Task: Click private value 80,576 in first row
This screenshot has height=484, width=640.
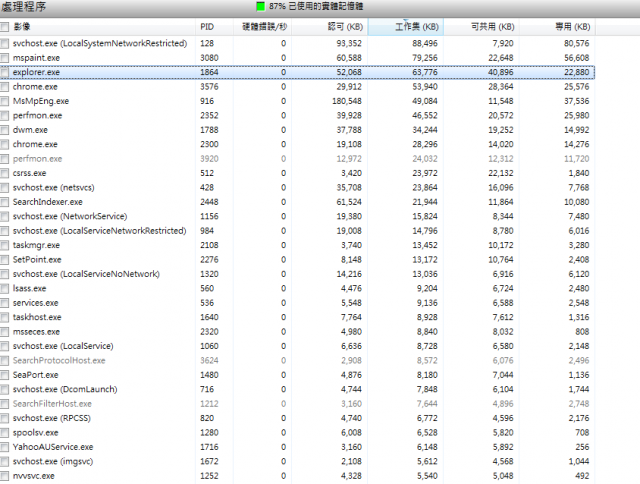Action: pos(576,43)
